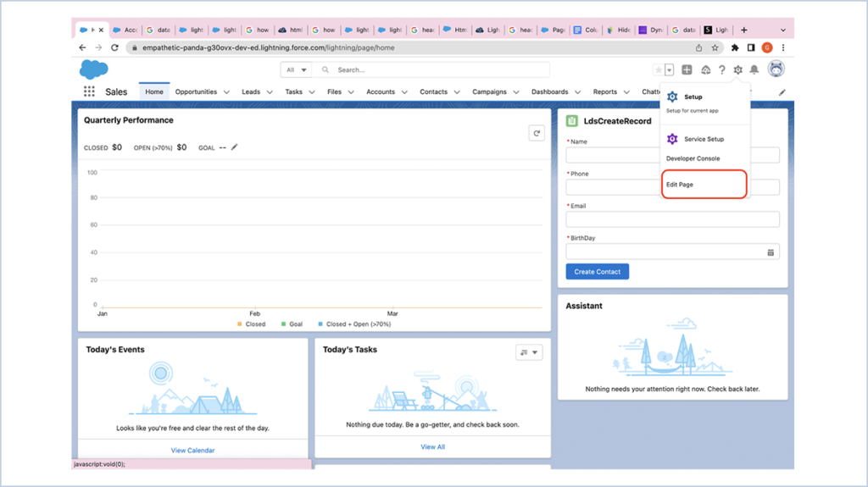Open Developer Console from the menu
This screenshot has width=868, height=487.
(x=693, y=158)
